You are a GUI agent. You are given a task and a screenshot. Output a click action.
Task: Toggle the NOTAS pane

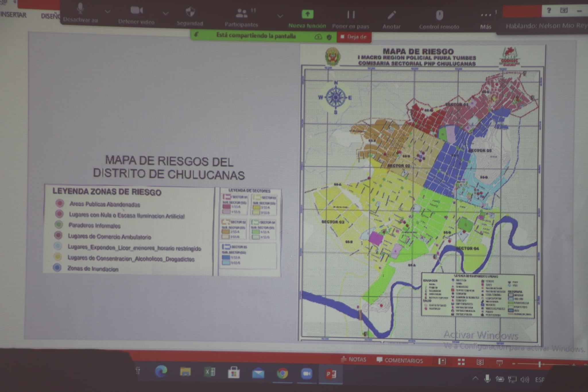(x=353, y=359)
